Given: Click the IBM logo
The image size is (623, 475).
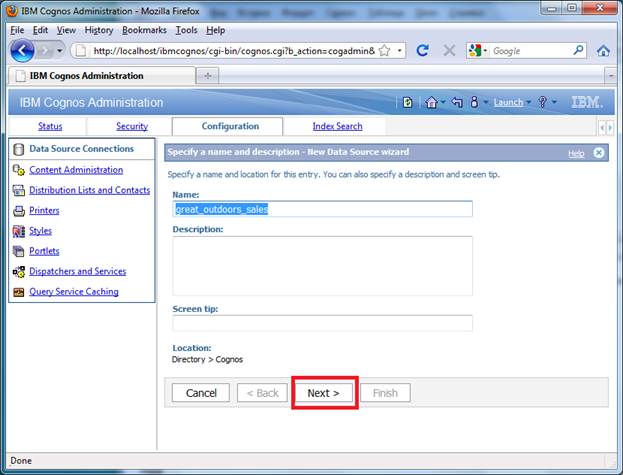Looking at the screenshot, I should point(587,102).
